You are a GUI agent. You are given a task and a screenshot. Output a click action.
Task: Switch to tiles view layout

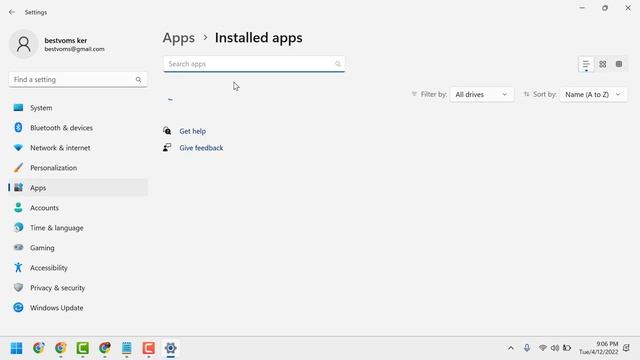pyautogui.click(x=619, y=64)
